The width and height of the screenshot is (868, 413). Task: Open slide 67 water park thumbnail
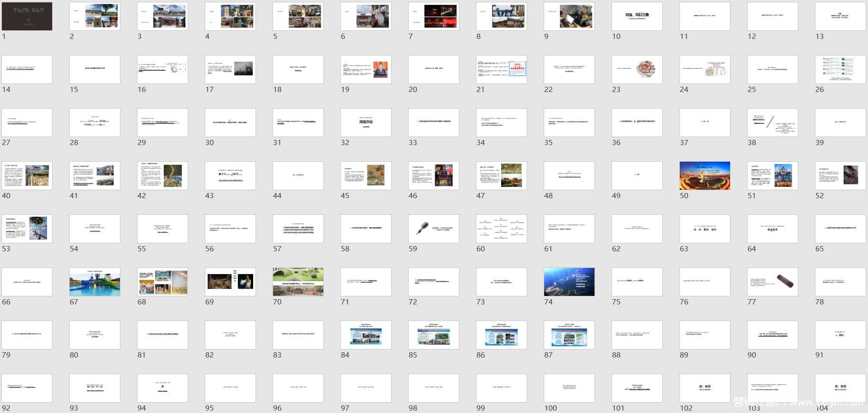coord(95,282)
